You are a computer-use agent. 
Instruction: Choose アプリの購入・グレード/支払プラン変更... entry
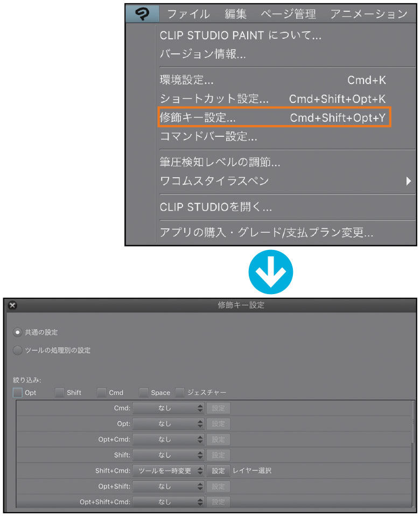(x=267, y=233)
